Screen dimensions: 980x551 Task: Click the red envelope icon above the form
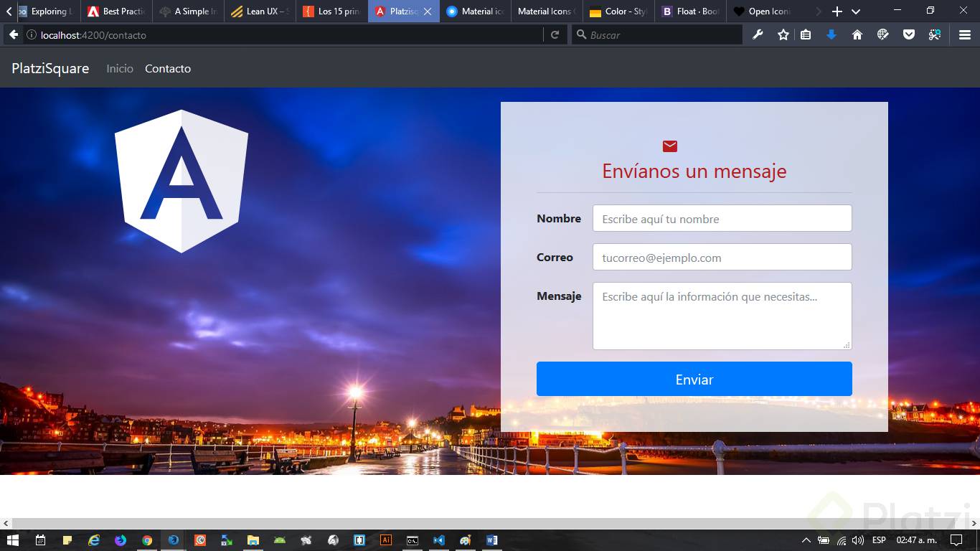(x=669, y=146)
